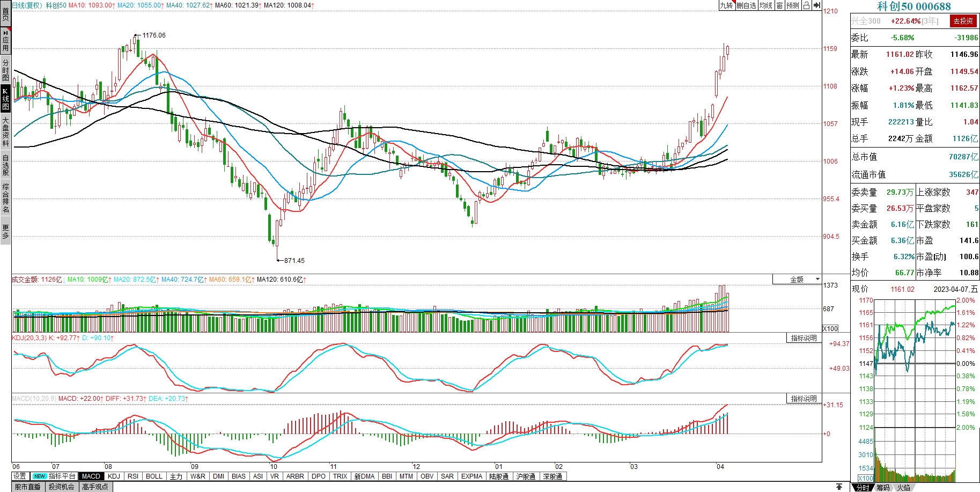Click the 九转 indicator button
This screenshot has height=492, width=980.
[726, 5]
